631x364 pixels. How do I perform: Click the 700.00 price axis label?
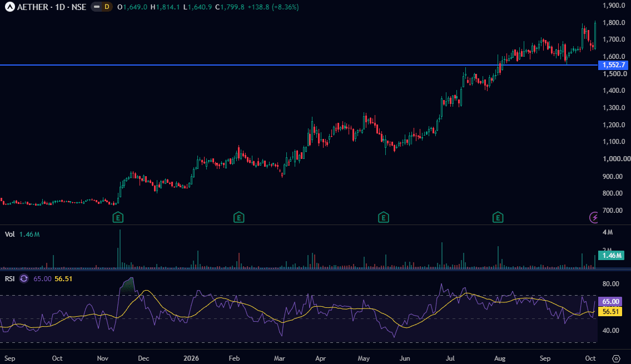tap(613, 211)
